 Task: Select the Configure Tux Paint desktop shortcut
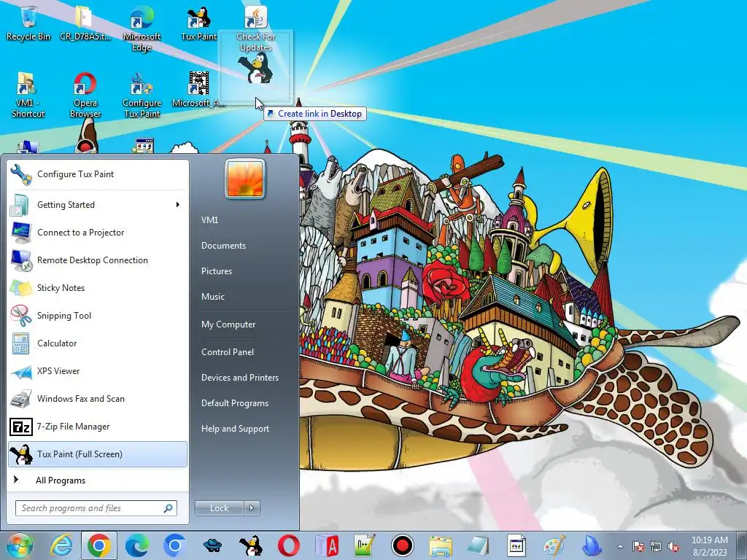pos(142,94)
